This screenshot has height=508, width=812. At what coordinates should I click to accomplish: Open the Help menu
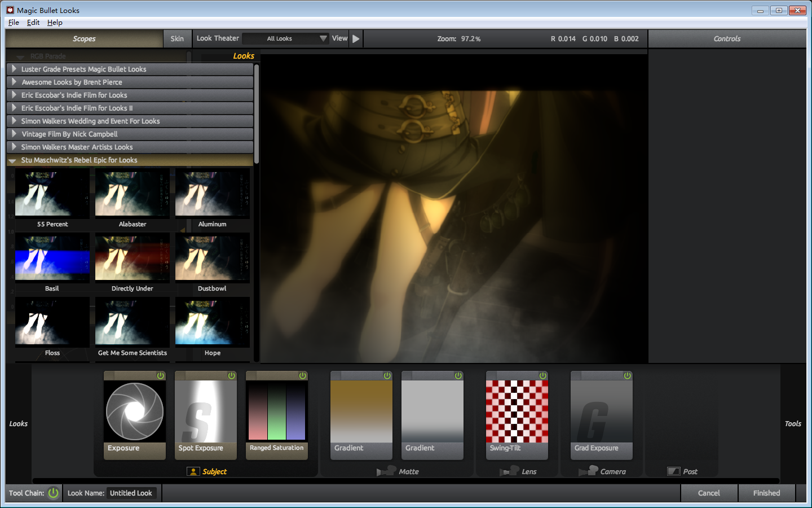[55, 23]
